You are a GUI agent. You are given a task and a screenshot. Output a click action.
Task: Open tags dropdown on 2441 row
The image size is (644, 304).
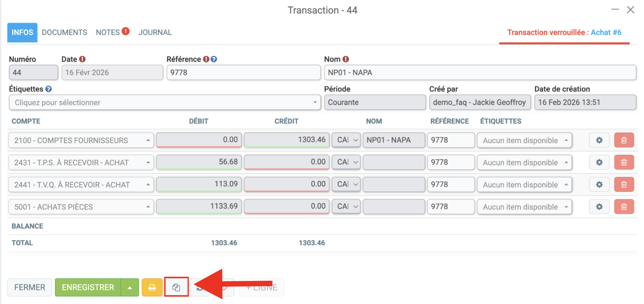point(524,185)
